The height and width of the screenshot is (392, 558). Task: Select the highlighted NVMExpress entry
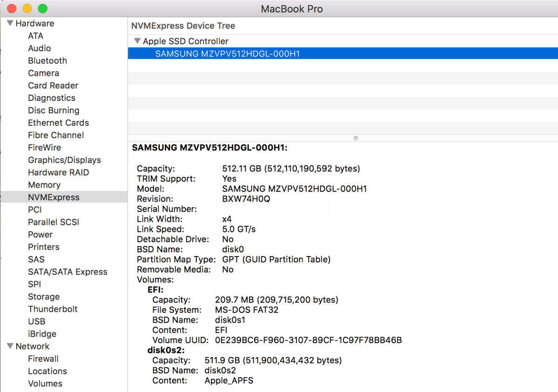click(x=64, y=197)
